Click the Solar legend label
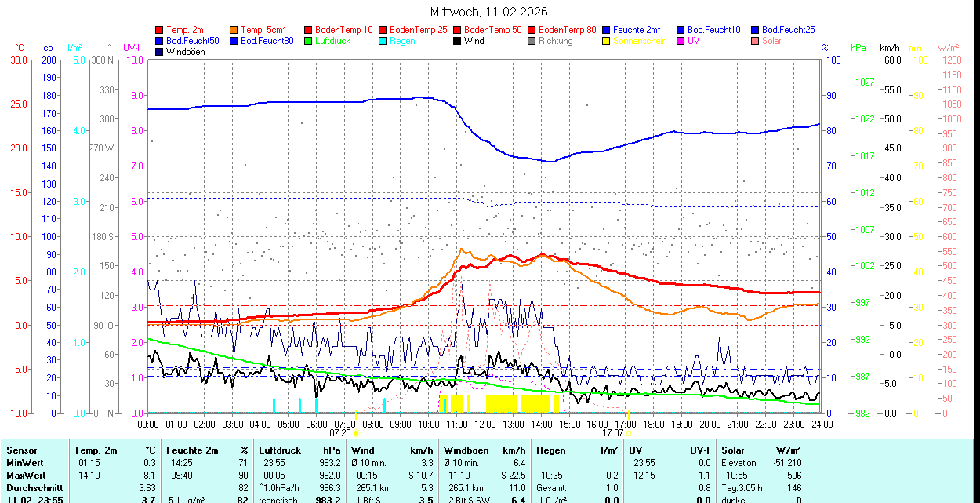This screenshot has width=980, height=503. [771, 41]
